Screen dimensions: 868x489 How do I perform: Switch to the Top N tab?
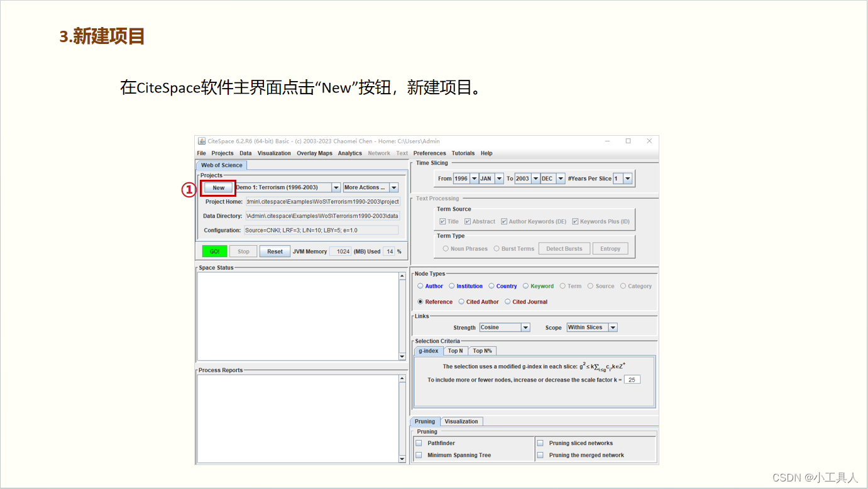pyautogui.click(x=455, y=351)
